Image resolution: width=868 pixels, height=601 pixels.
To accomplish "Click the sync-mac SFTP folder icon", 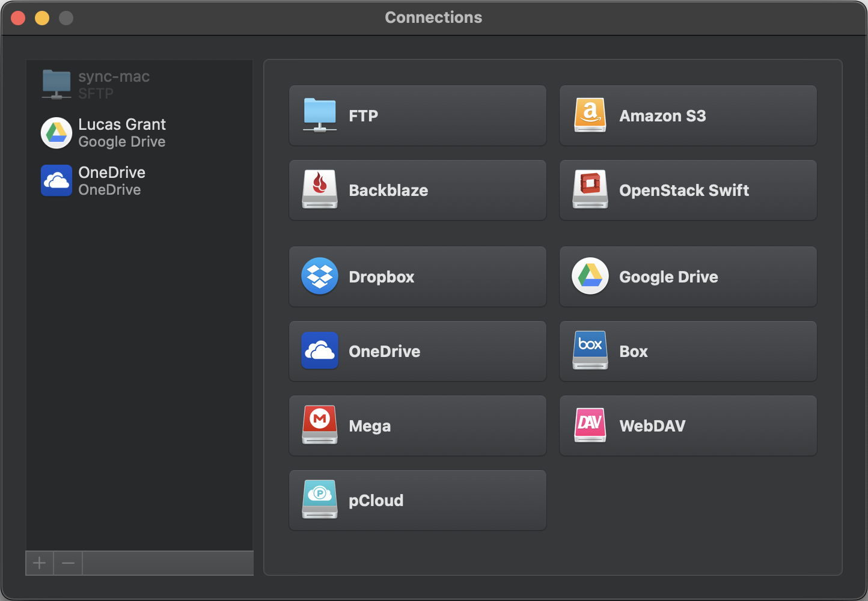I will [x=57, y=85].
